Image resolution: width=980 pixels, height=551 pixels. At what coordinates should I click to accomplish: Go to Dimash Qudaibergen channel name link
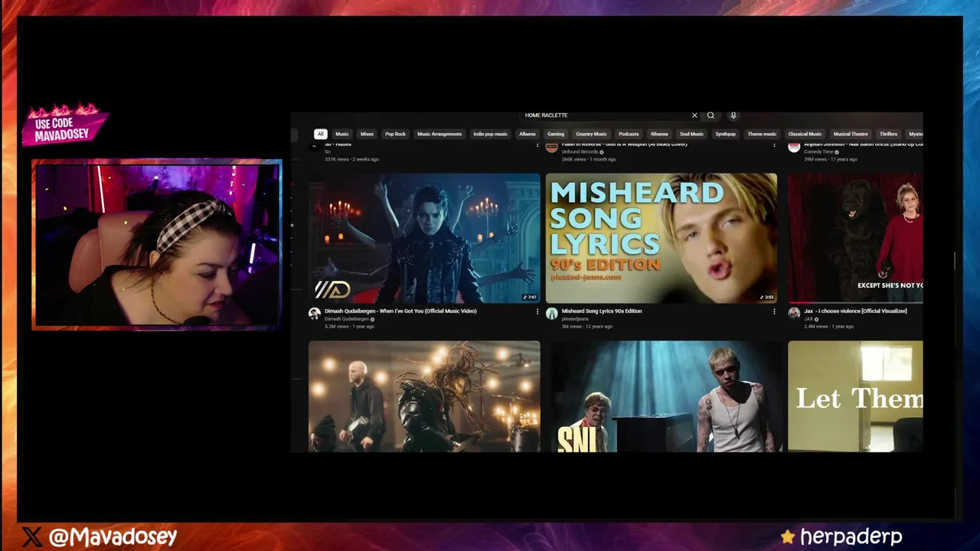coord(347,318)
